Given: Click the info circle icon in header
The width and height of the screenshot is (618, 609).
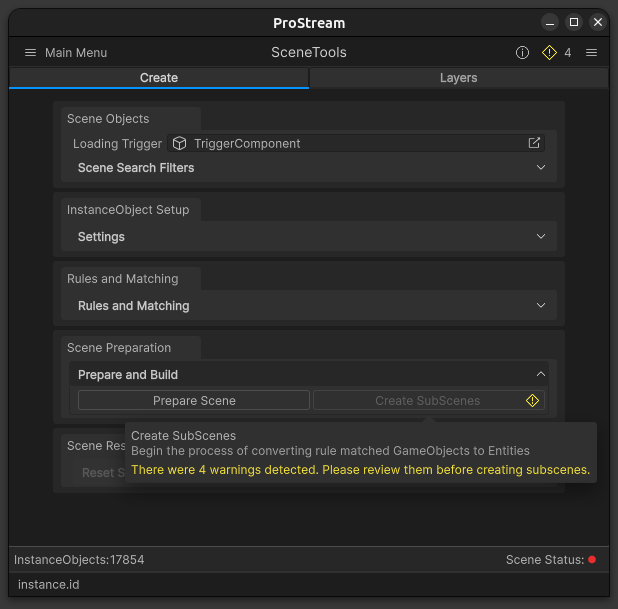Looking at the screenshot, I should [522, 53].
